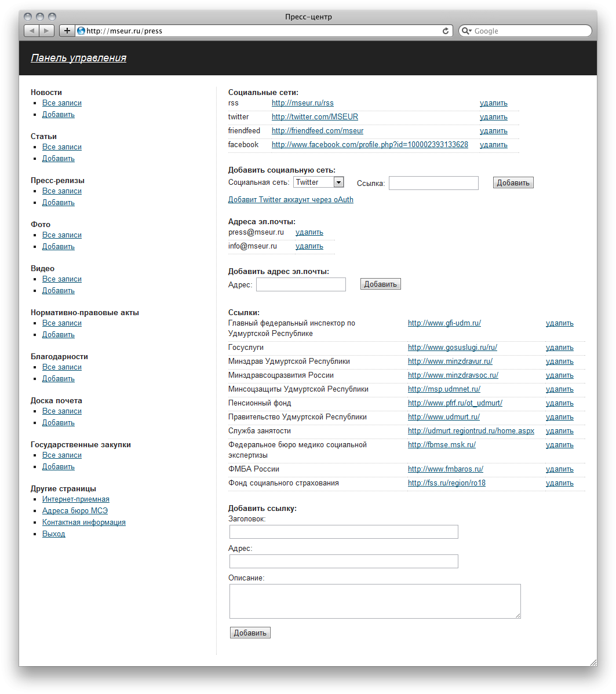Delete the facebook social network entry
This screenshot has height=694, width=616.
[x=493, y=145]
